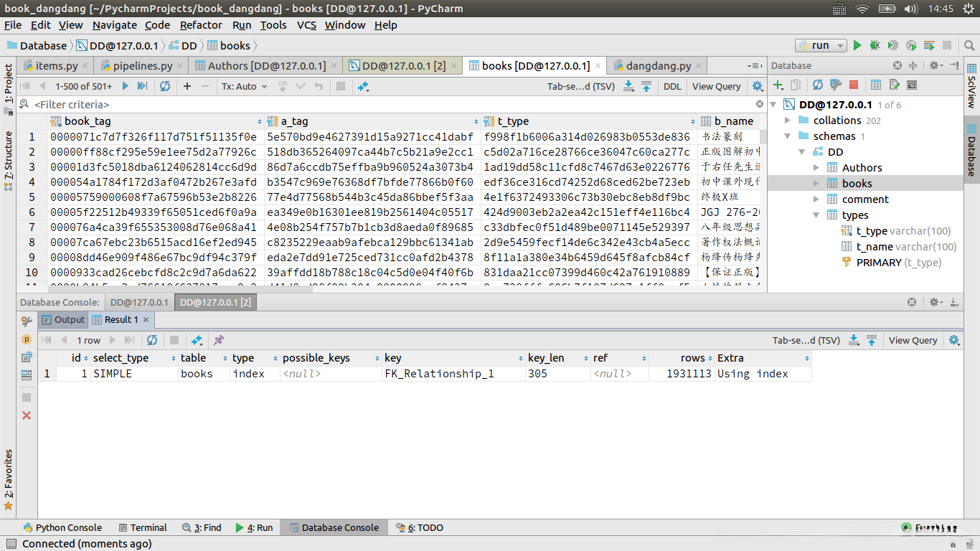Jump to last page of books rows
This screenshot has height=551, width=980.
(x=142, y=86)
